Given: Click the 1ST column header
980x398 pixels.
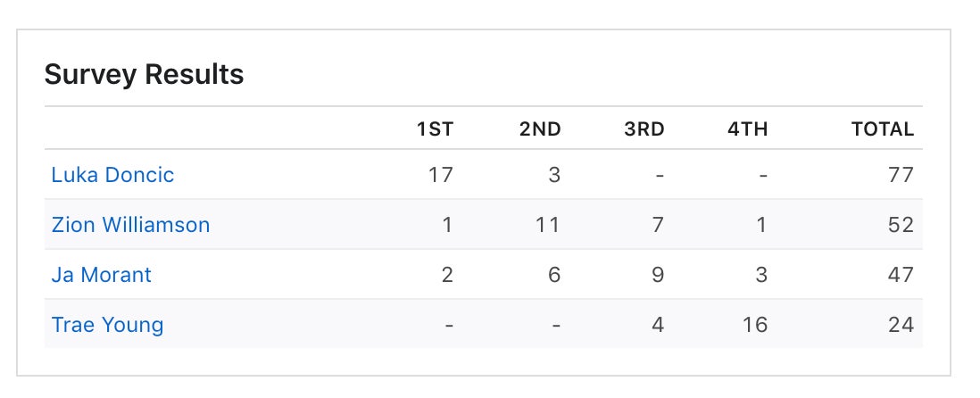Looking at the screenshot, I should 435,129.
